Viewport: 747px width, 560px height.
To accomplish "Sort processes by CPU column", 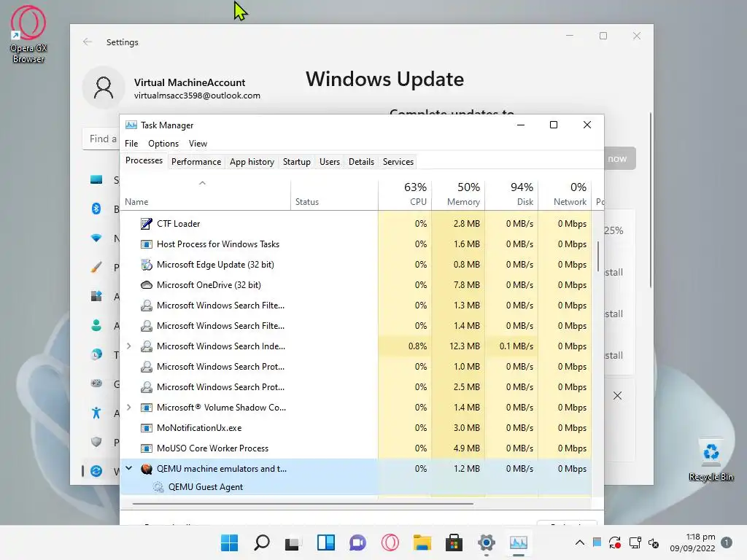I will tap(405, 195).
